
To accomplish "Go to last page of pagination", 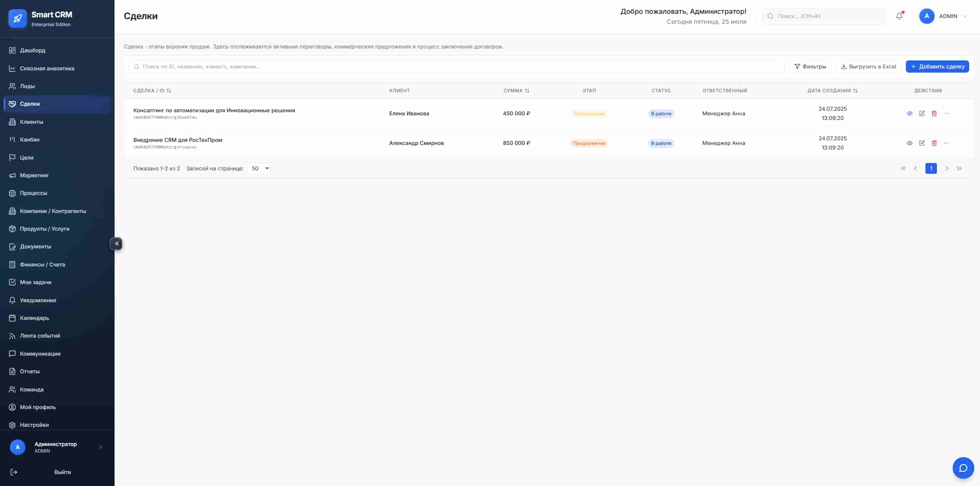I will click(x=959, y=168).
